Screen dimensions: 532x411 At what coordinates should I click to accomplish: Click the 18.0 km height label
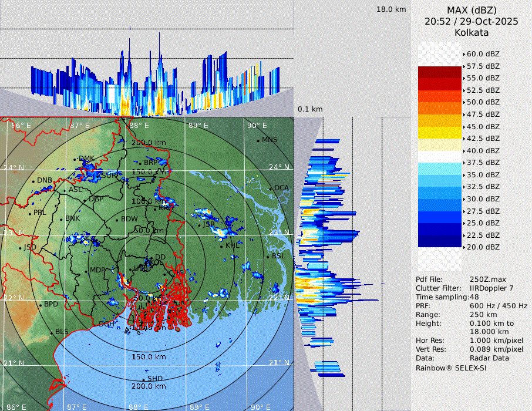click(391, 9)
